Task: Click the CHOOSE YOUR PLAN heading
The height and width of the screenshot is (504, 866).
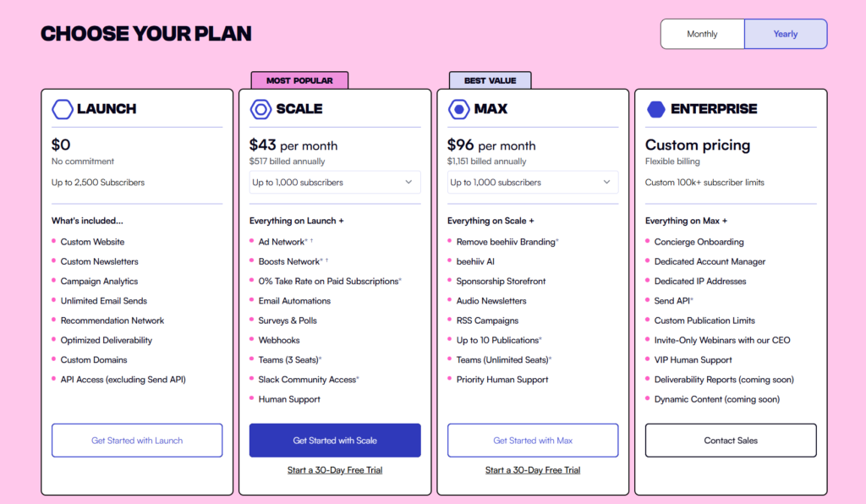Action: click(x=145, y=33)
